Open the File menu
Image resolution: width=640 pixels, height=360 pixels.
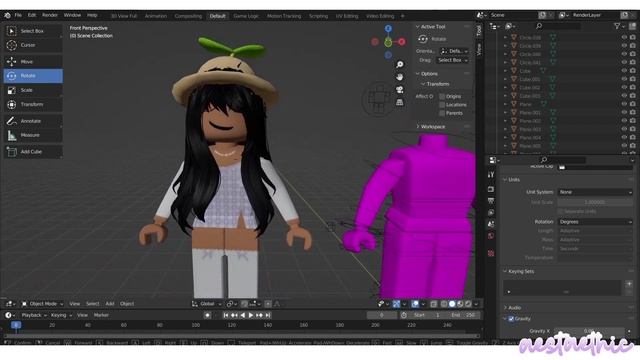tap(18, 16)
